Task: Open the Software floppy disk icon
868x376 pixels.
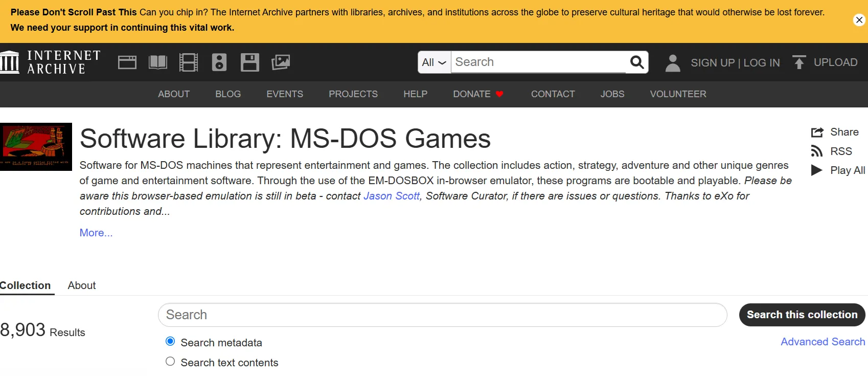Action: click(250, 62)
